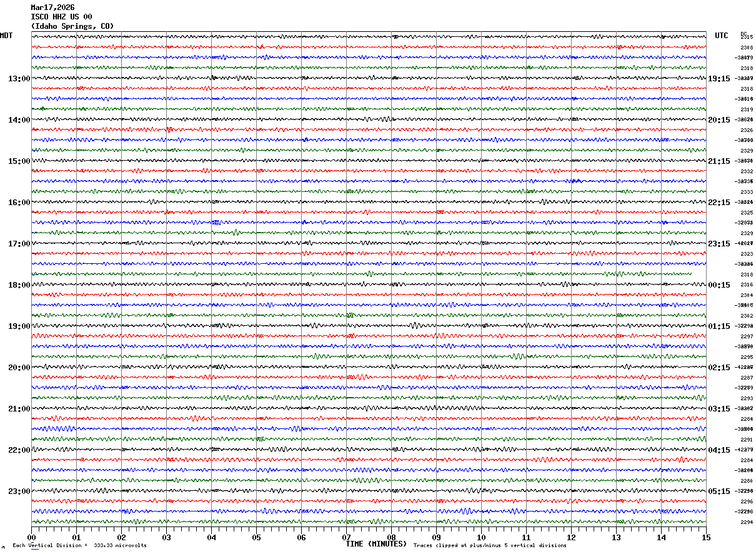
Task: Click the UTC time-zone header
Action: pyautogui.click(x=722, y=36)
